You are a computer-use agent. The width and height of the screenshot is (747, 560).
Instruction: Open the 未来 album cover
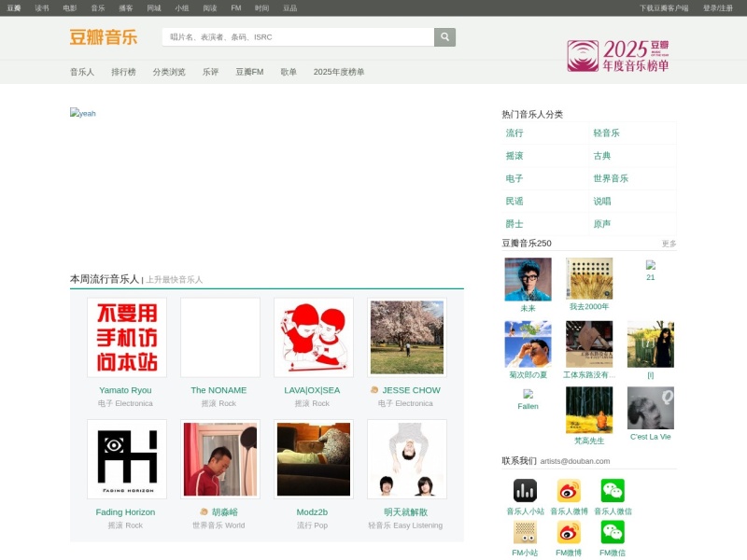point(528,279)
